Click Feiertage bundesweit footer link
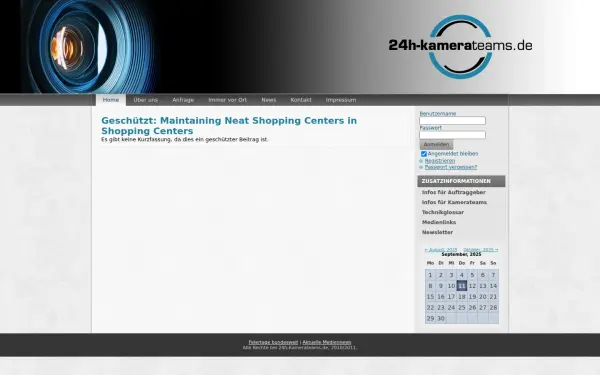600x375 pixels. coord(273,342)
